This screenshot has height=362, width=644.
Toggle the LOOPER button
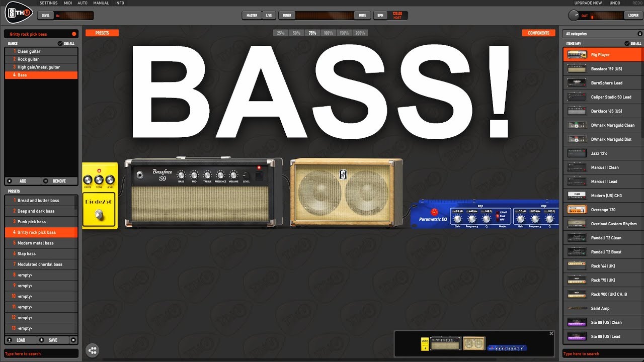pyautogui.click(x=633, y=16)
